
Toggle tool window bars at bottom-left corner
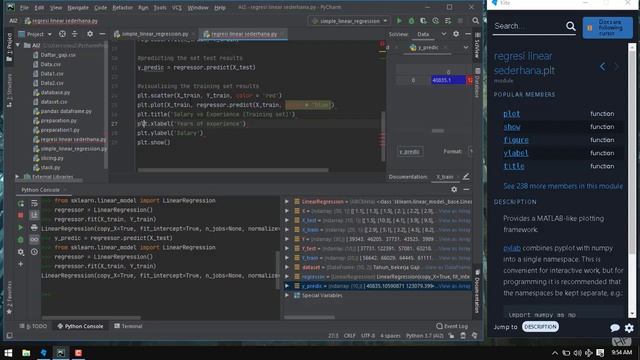click(x=9, y=336)
